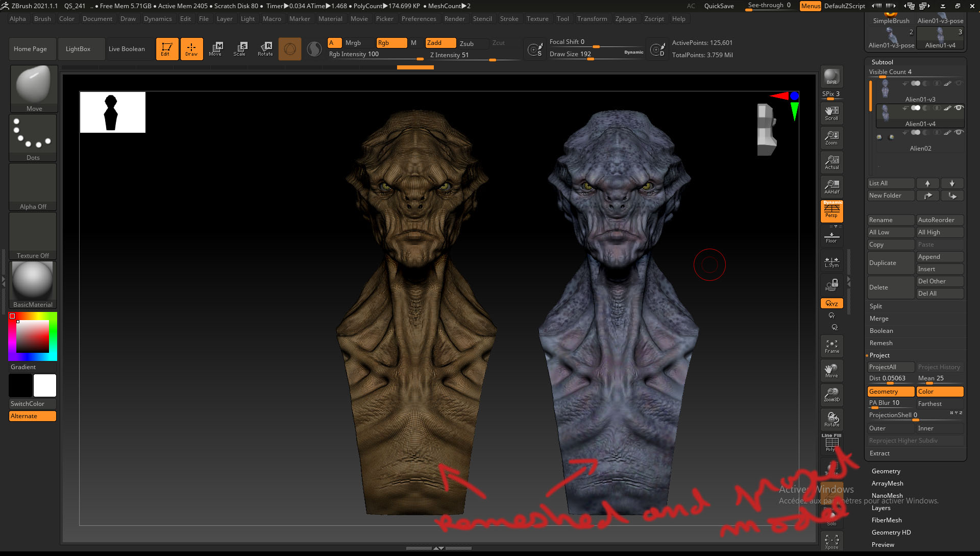
Task: Toggle Line Fill PolyFrame icon
Action: 831,443
